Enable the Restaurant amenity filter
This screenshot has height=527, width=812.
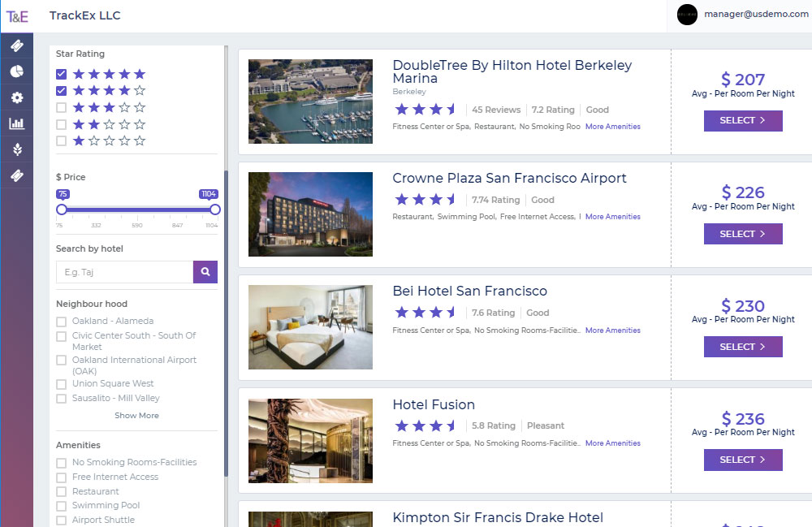pos(61,491)
